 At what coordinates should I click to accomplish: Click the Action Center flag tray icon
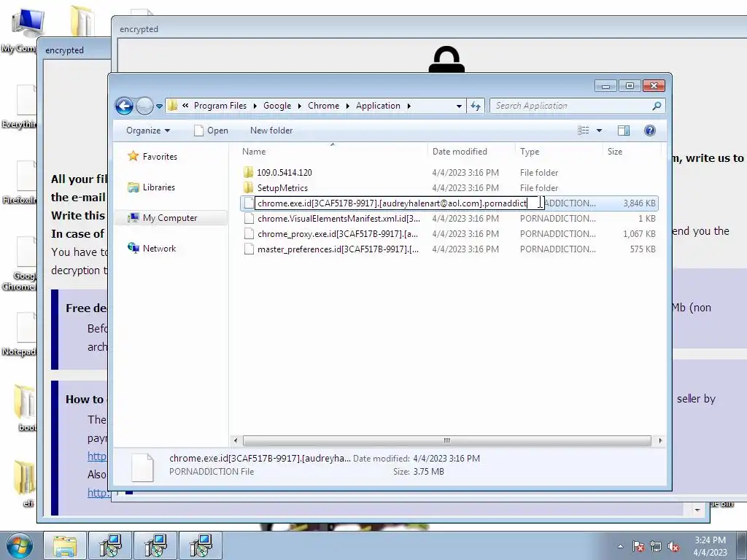pos(638,546)
